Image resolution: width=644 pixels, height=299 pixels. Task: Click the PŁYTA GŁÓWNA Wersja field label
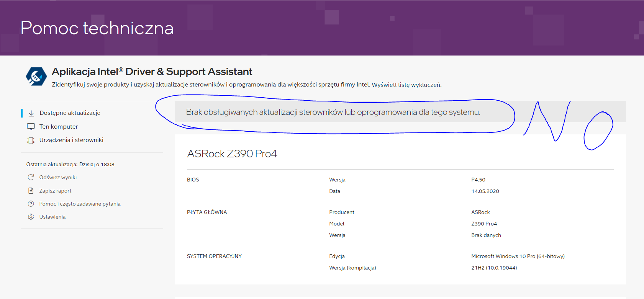(x=338, y=235)
